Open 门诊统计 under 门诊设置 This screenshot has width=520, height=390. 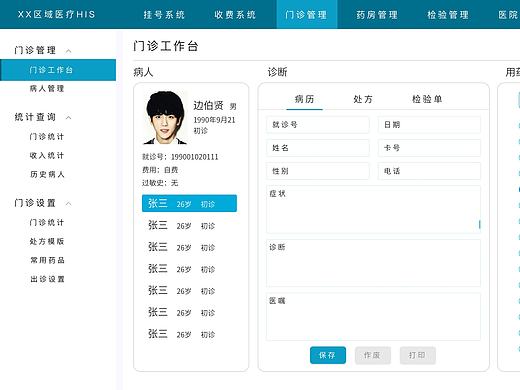point(47,222)
